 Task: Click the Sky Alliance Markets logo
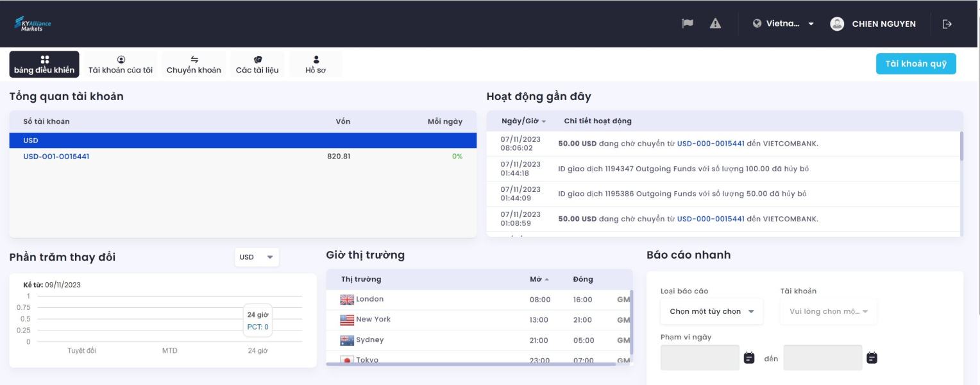click(x=33, y=24)
